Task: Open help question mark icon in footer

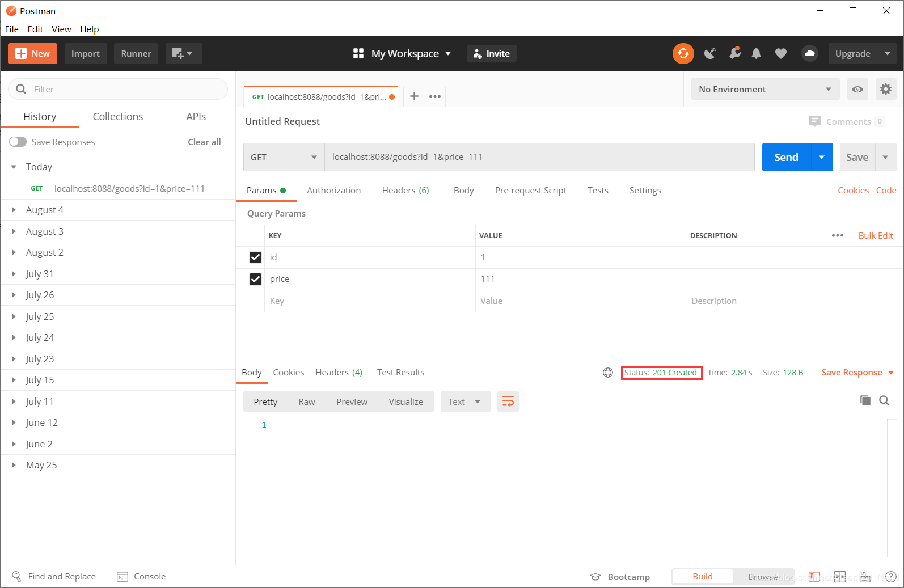Action: point(891,577)
